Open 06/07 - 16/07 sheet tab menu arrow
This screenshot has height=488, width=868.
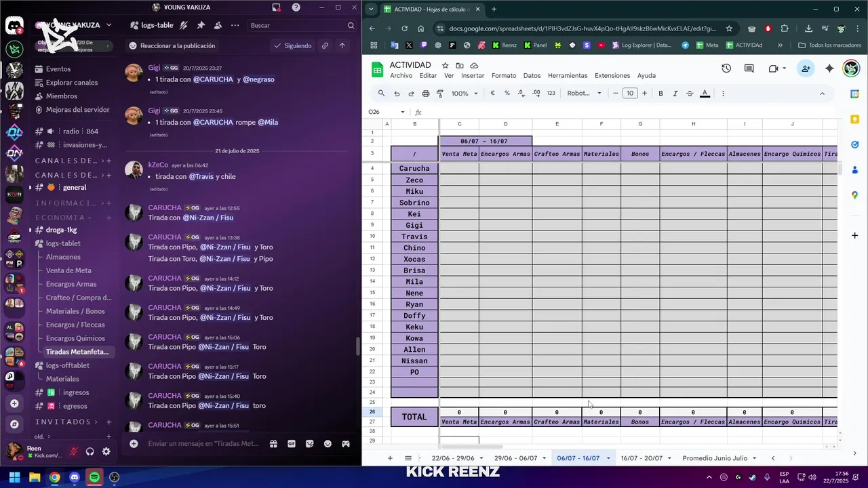click(x=608, y=458)
